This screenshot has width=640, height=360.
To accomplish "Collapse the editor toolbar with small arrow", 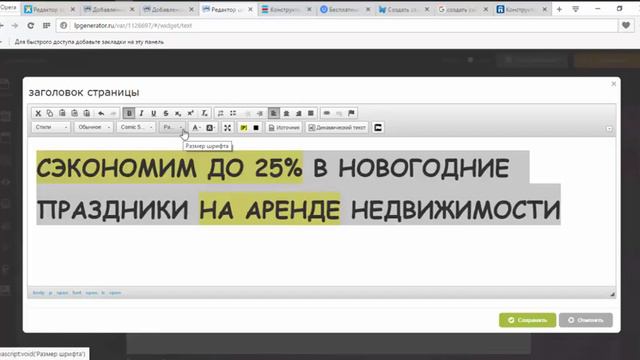I will pyautogui.click(x=609, y=129).
